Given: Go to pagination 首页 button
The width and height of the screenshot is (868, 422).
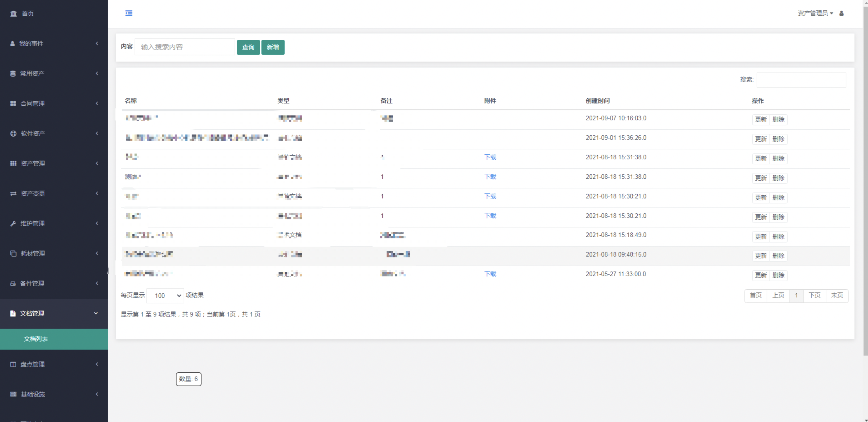Looking at the screenshot, I should pos(756,295).
